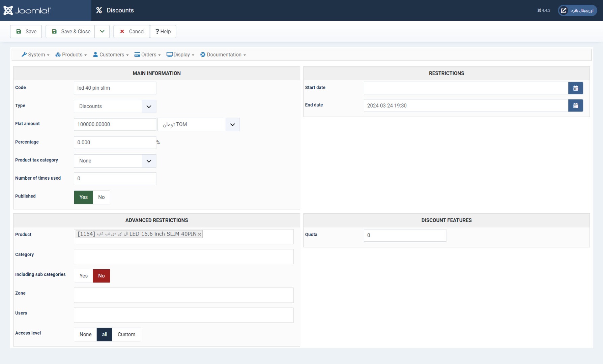This screenshot has height=364, width=603.
Task: Open the currency TOM dropdown
Action: click(x=198, y=125)
